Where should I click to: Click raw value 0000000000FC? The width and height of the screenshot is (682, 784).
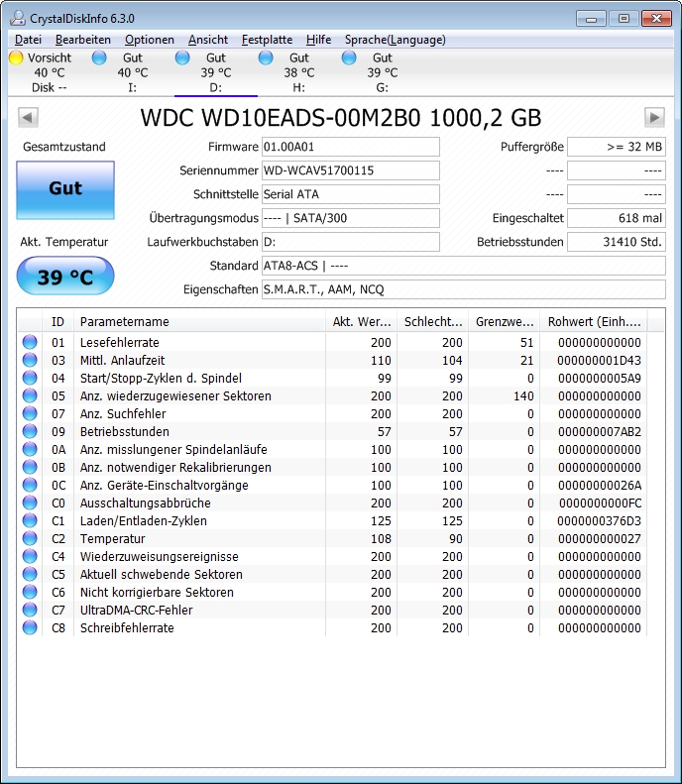(x=600, y=503)
